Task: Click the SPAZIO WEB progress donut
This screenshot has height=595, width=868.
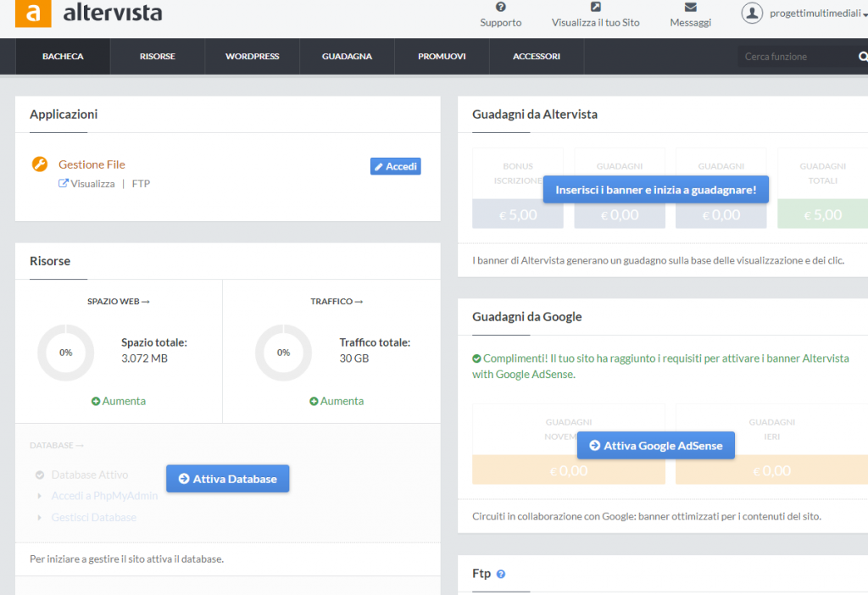Action: (x=65, y=353)
